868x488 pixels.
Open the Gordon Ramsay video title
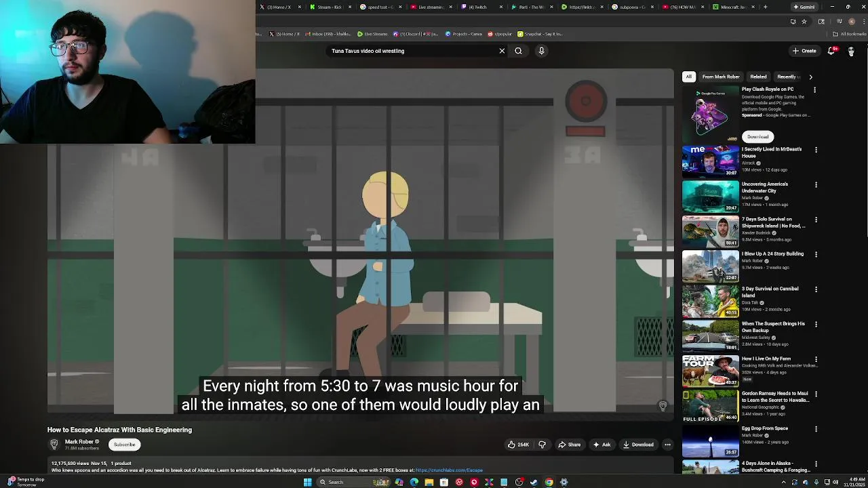[775, 396]
